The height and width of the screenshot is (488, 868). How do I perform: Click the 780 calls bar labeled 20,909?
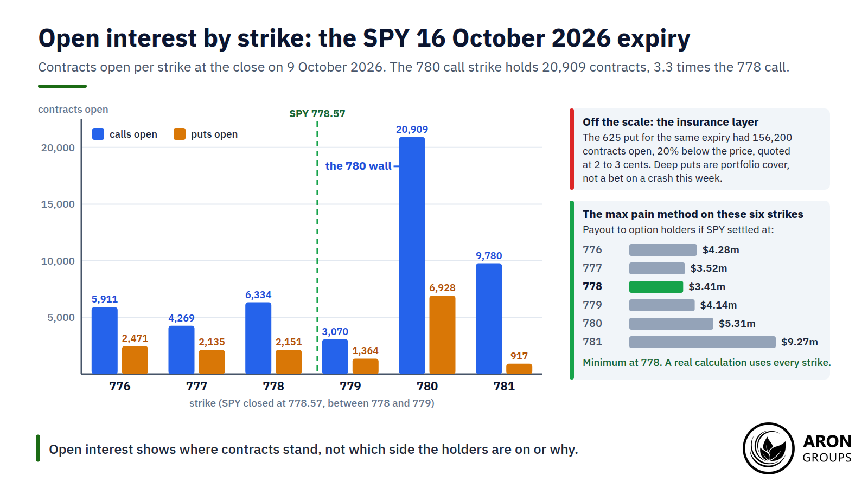point(412,255)
